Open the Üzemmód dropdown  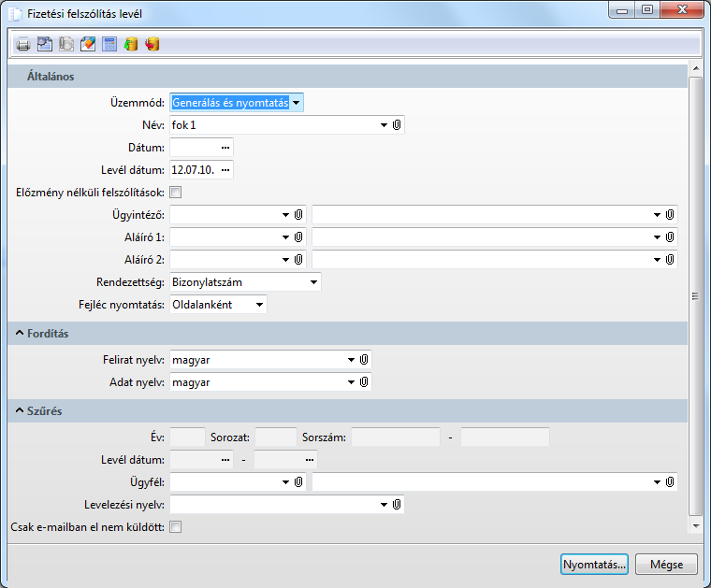(x=297, y=103)
